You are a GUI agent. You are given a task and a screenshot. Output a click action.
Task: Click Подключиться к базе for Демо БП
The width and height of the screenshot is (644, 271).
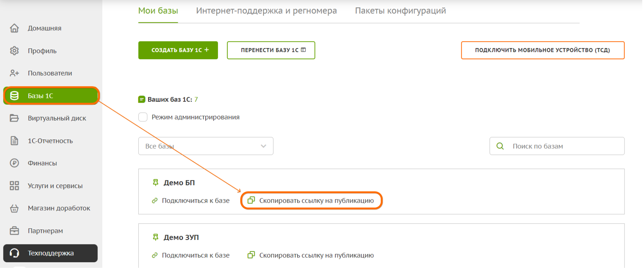coord(195,201)
